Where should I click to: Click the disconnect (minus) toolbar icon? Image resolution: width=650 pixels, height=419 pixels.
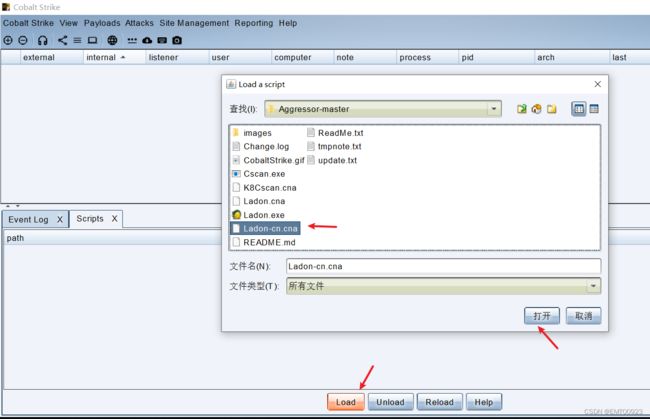(23, 40)
